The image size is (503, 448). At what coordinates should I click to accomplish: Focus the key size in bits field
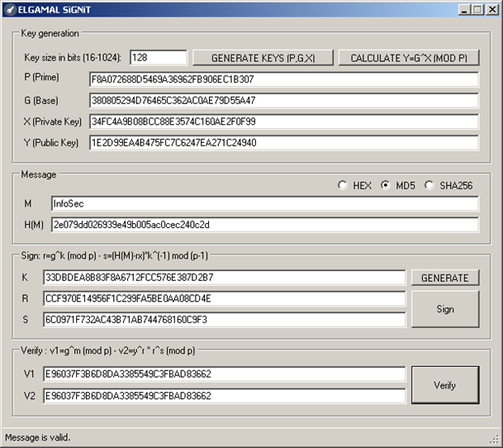(x=158, y=58)
